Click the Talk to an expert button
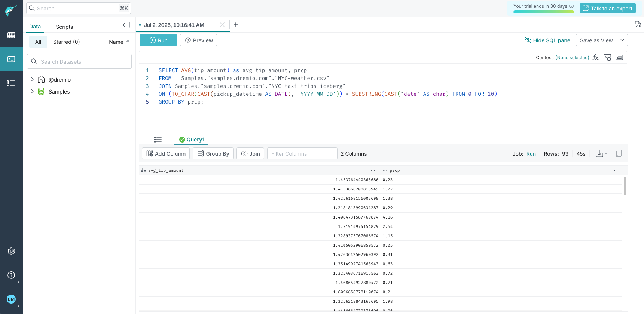 pyautogui.click(x=607, y=9)
